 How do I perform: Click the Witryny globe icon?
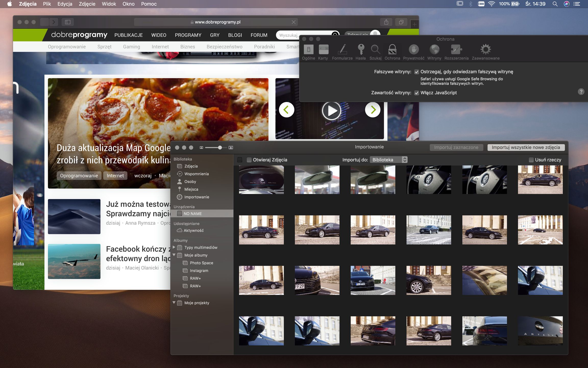click(434, 50)
